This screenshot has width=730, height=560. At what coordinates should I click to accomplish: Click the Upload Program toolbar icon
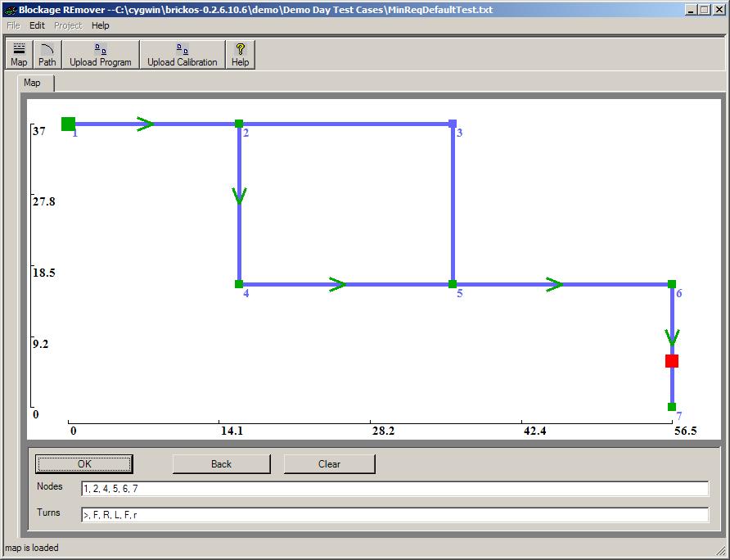(x=100, y=55)
